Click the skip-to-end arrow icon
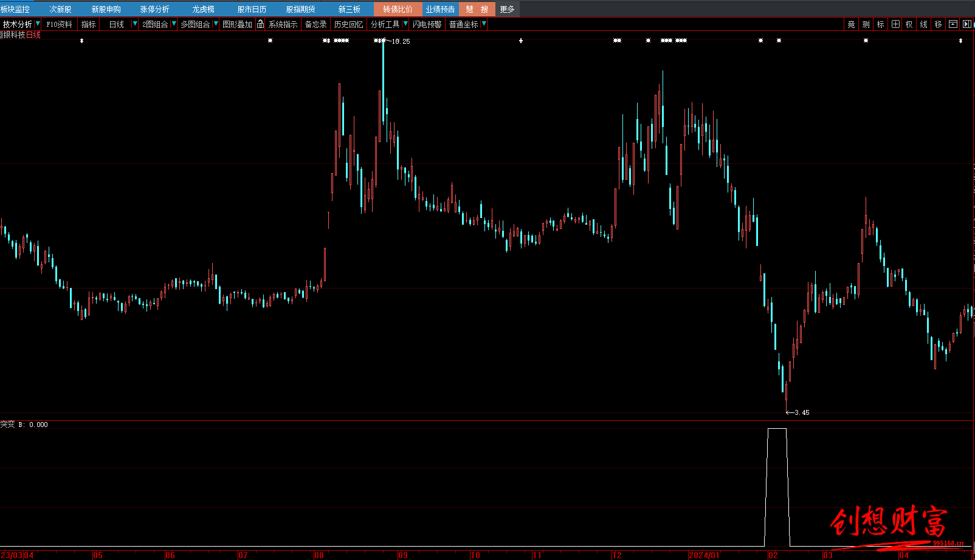This screenshot has width=975, height=560. 966,24
